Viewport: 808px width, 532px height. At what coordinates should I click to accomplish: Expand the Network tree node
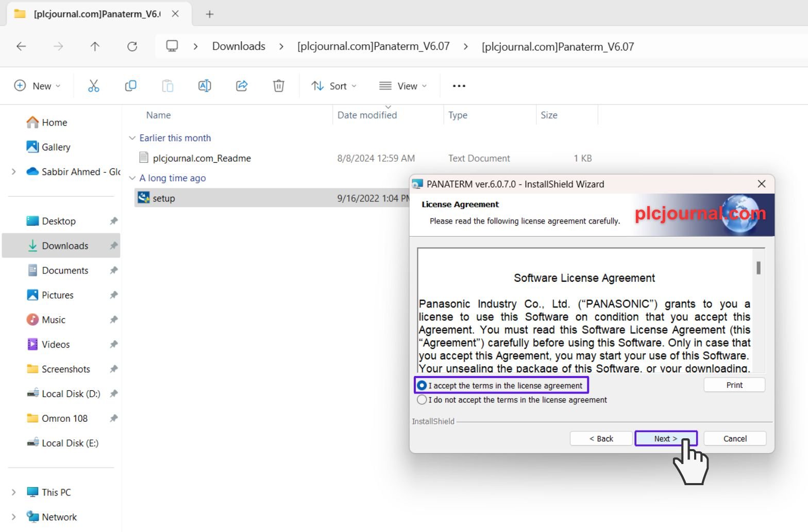[x=14, y=517]
